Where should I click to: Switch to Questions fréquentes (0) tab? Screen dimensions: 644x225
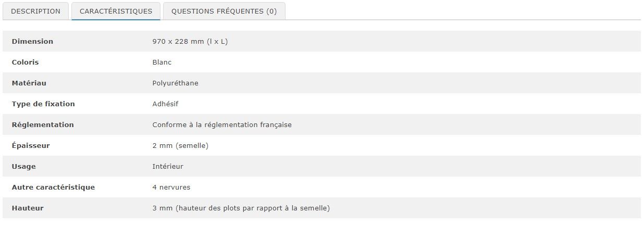[224, 11]
